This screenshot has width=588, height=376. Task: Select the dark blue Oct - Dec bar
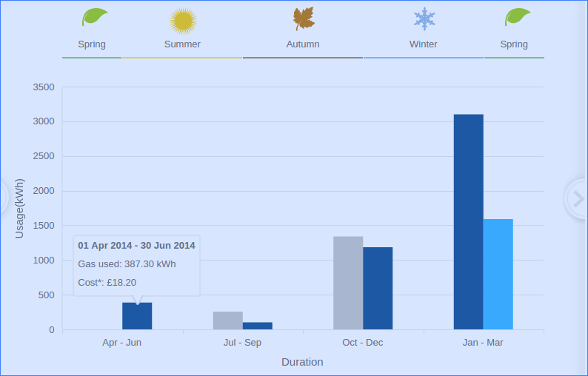(x=378, y=288)
